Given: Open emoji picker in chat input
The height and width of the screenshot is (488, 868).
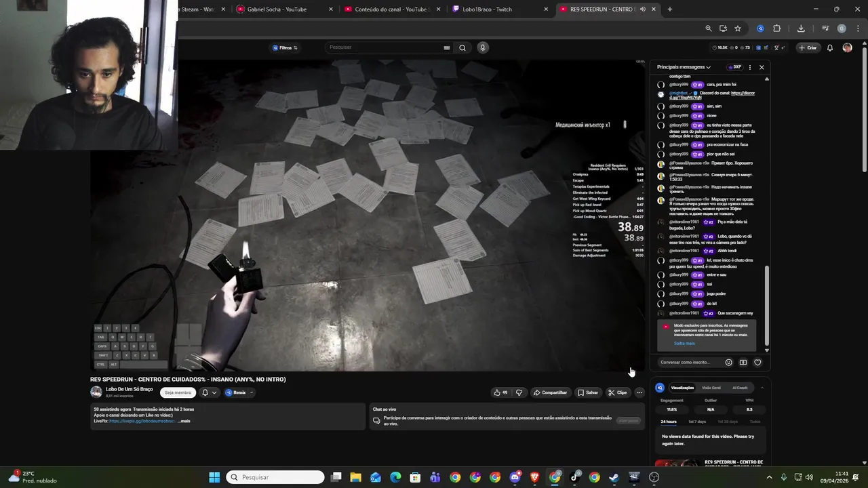Looking at the screenshot, I should point(729,363).
